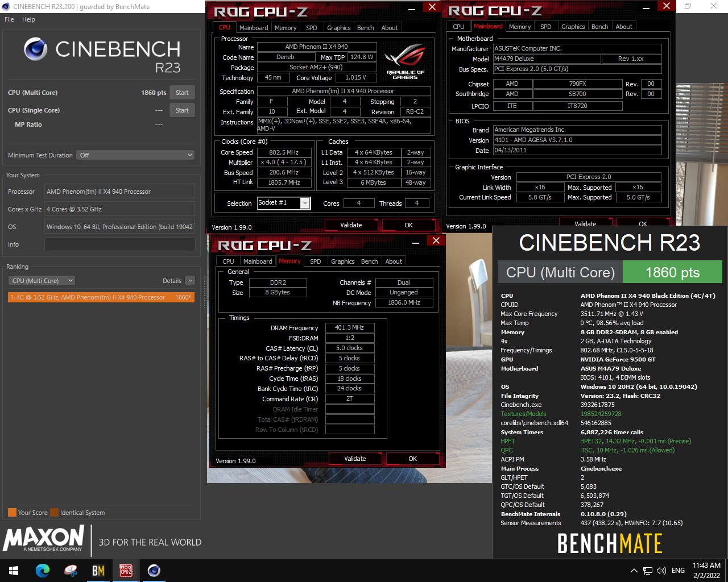Minimize the Mainboard CPU-Z window
This screenshot has width=728, height=582.
647,9
